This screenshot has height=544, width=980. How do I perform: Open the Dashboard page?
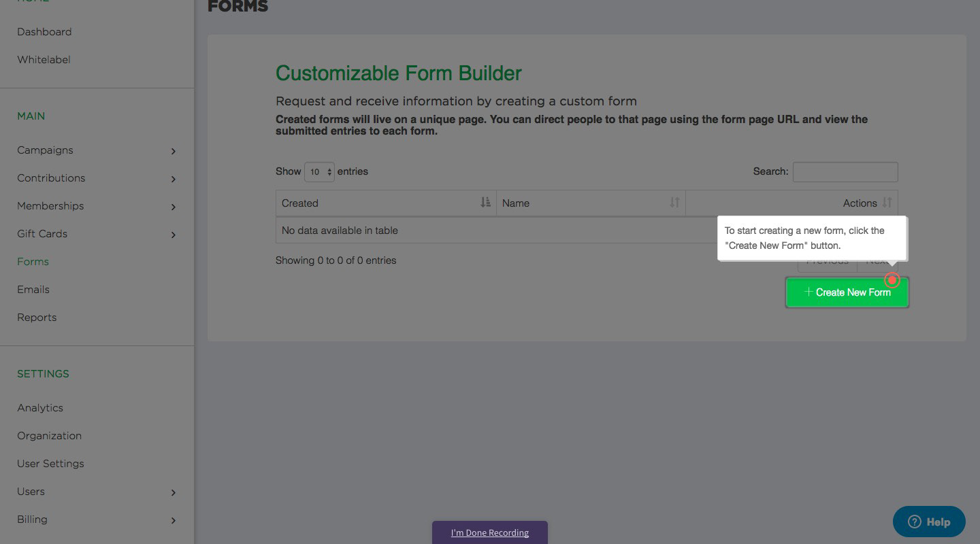pos(44,32)
